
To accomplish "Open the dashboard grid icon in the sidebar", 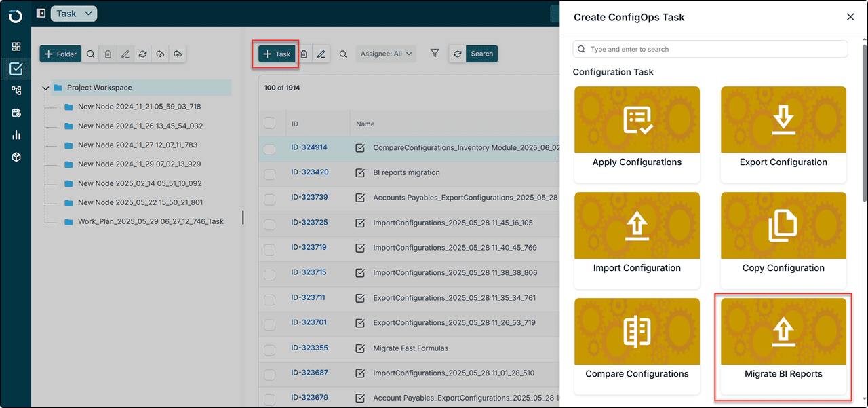I will tap(16, 47).
